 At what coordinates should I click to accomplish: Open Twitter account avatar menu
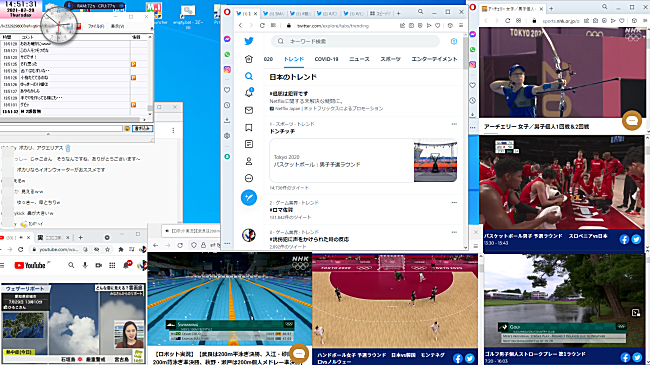pyautogui.click(x=249, y=235)
